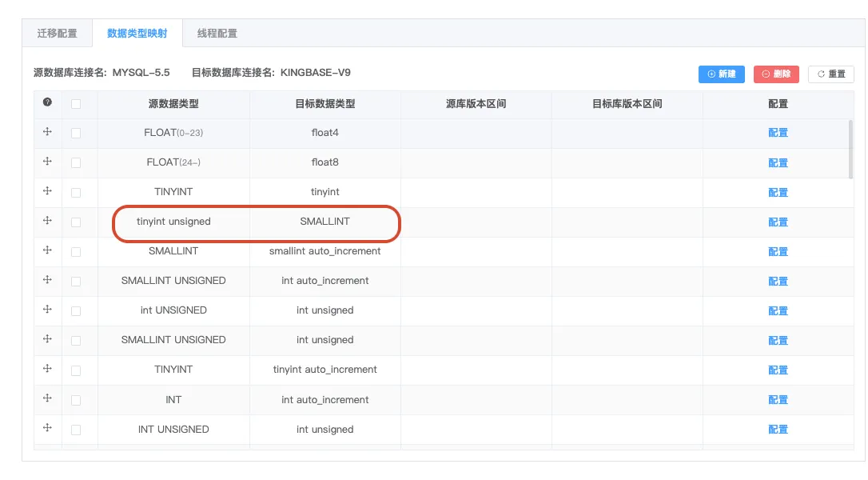Click the red 删除 button
Image resolution: width=868 pixels, height=480 pixels.
[x=776, y=74]
